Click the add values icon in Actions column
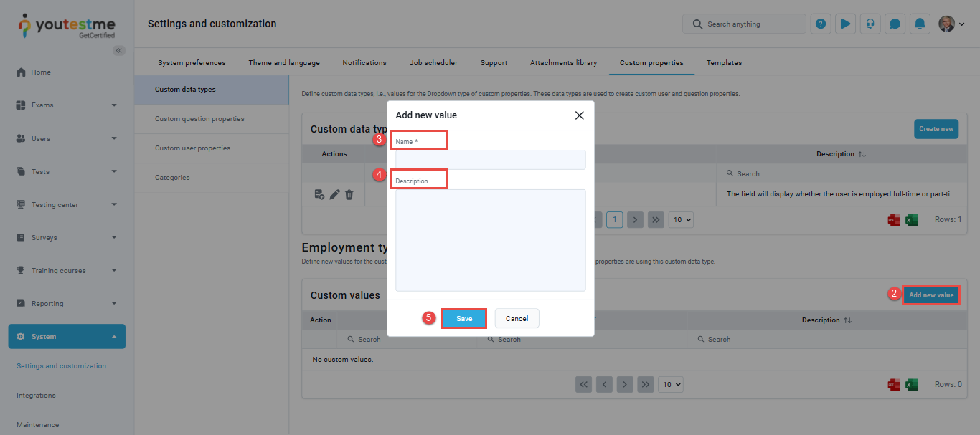Image resolution: width=980 pixels, height=435 pixels. click(x=320, y=194)
